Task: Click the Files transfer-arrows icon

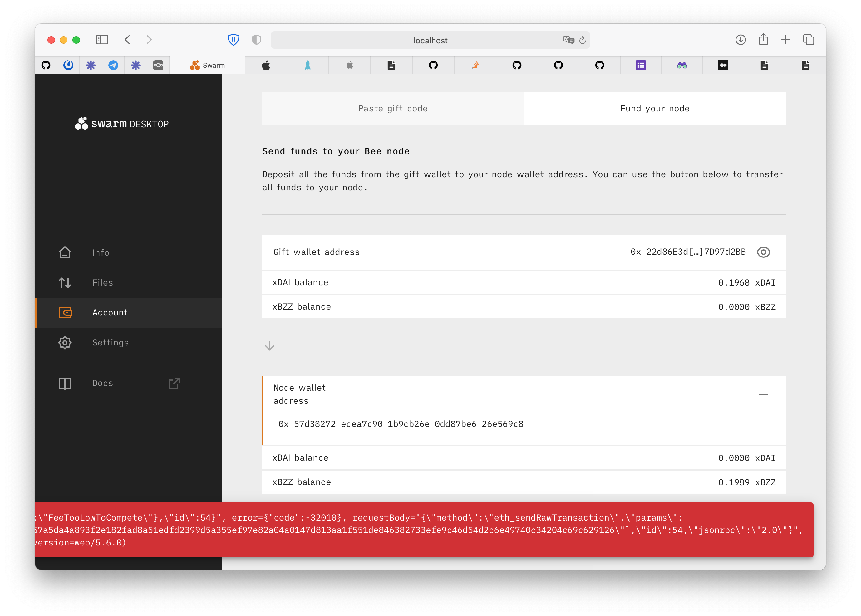Action: [65, 283]
